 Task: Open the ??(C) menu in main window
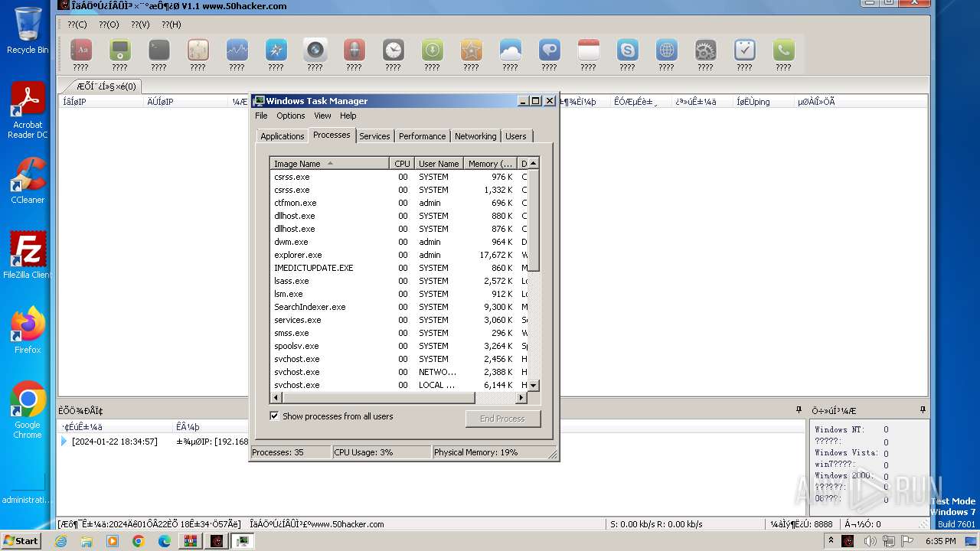tap(77, 24)
